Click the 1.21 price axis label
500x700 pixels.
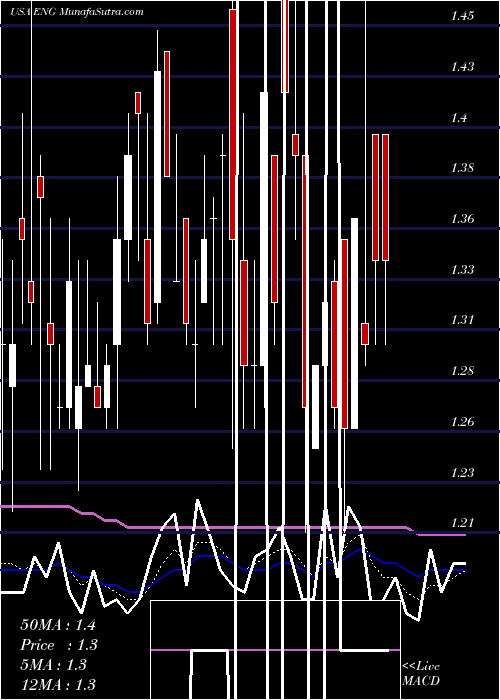pyautogui.click(x=462, y=523)
